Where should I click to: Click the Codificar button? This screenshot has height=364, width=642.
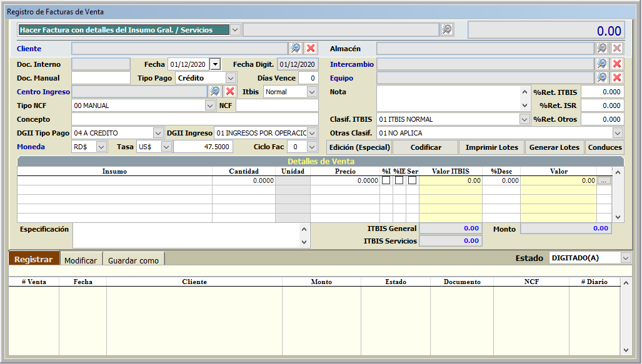[x=426, y=147]
